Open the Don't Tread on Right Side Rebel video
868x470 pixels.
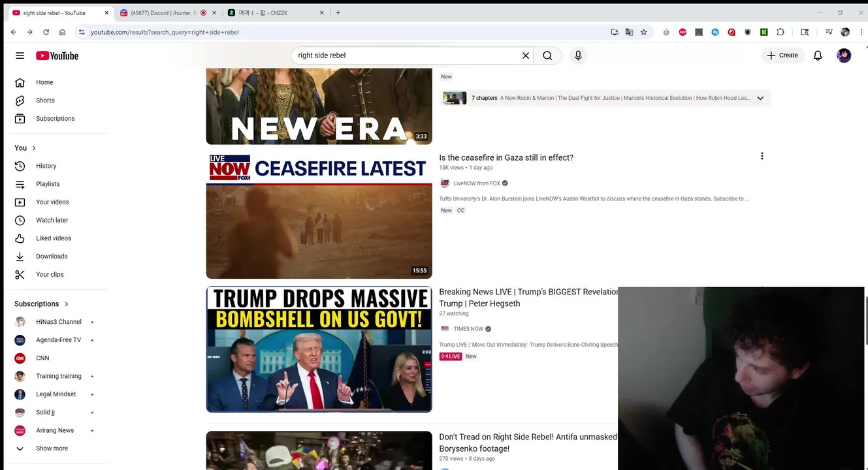coord(528,443)
